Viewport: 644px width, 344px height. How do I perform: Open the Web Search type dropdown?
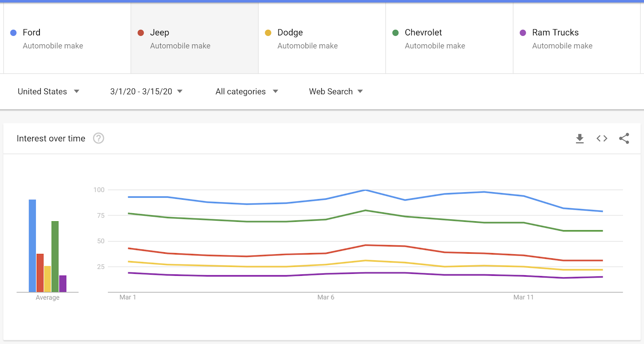point(336,91)
